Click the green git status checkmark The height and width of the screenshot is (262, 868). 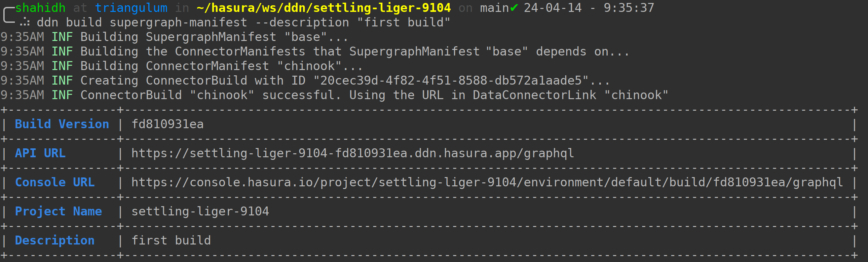514,7
